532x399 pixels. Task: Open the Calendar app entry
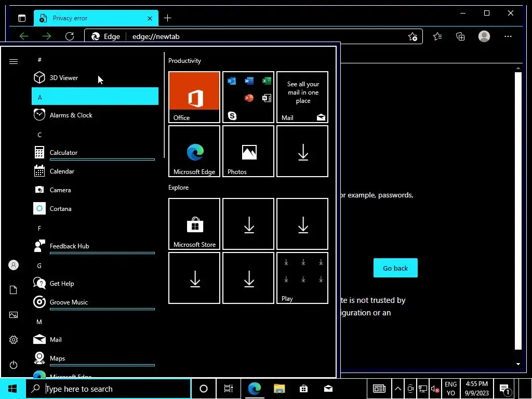tap(95, 171)
